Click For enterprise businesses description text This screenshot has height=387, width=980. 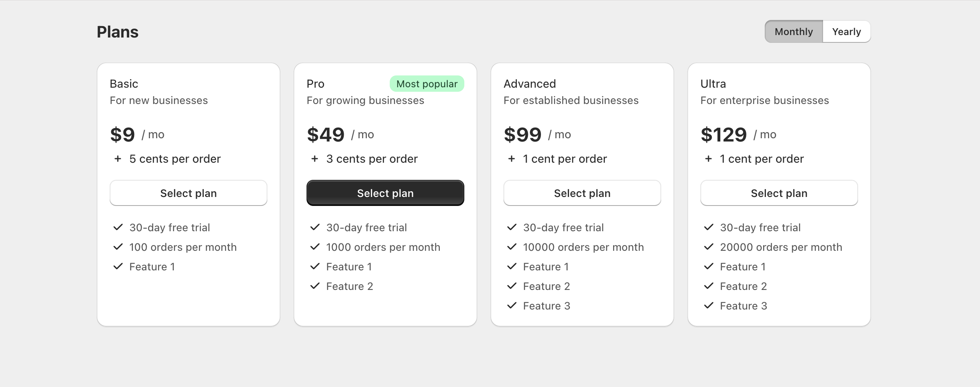click(x=764, y=100)
